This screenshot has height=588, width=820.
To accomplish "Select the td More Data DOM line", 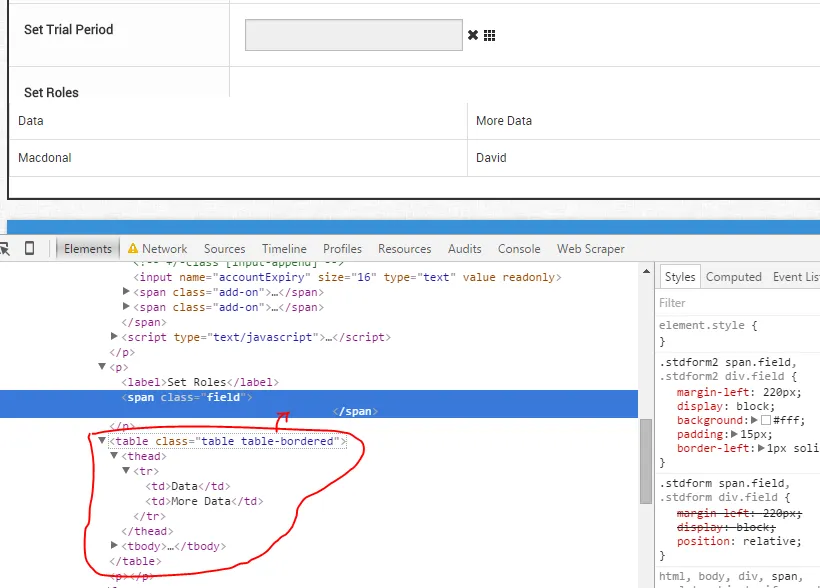I will (204, 501).
